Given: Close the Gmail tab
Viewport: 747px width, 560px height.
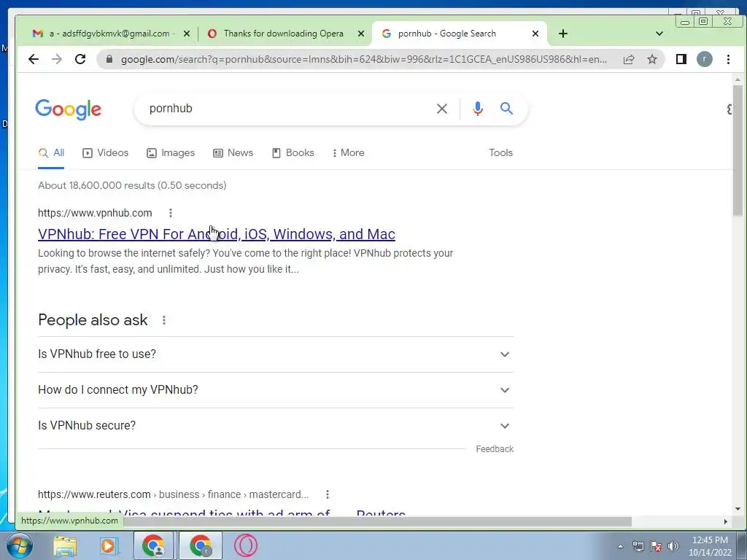Looking at the screenshot, I should coord(187,34).
